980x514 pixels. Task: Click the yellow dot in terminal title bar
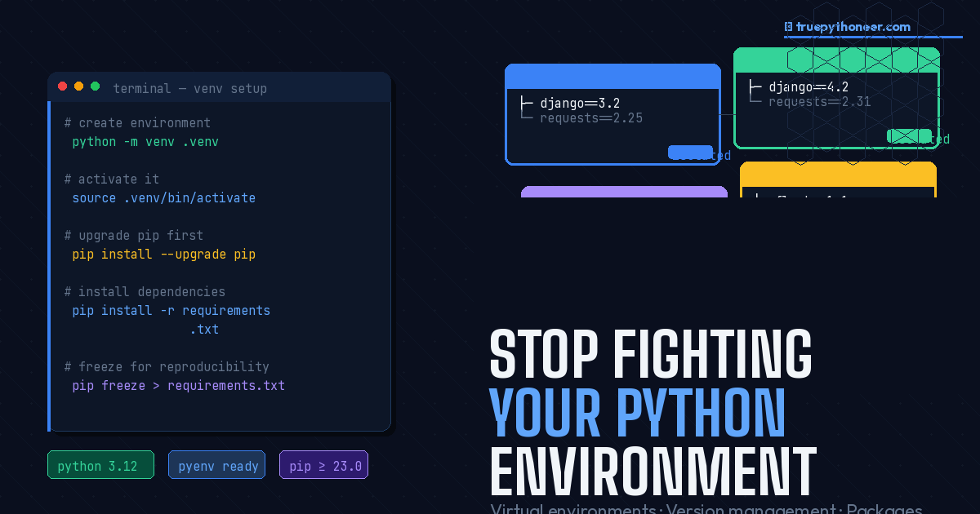[x=79, y=86]
